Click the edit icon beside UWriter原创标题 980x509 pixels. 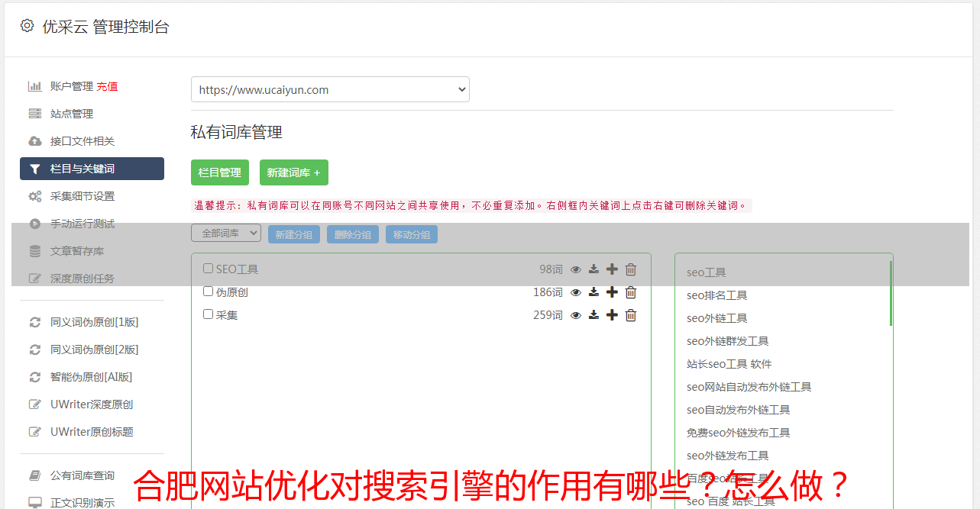[34, 432]
